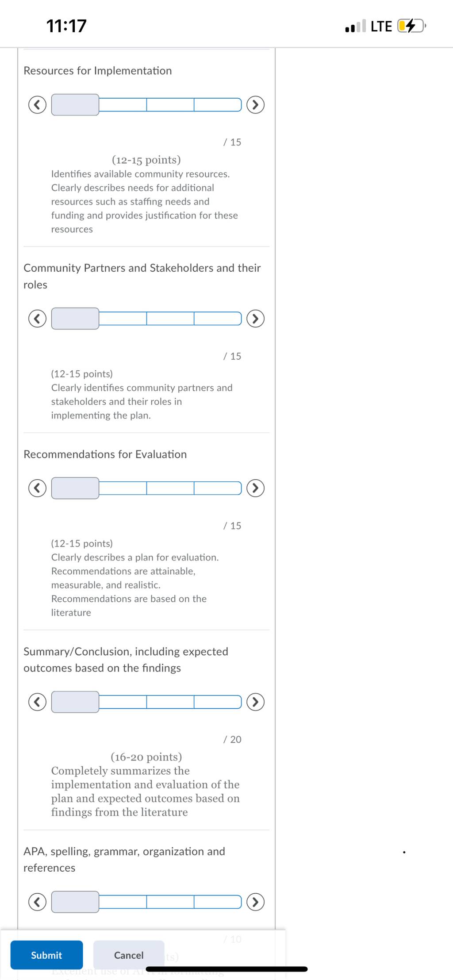Viewport: 453px width, 980px height.
Task: Click next level arrow for Summary/Conclusion criterion
Action: pyautogui.click(x=255, y=702)
